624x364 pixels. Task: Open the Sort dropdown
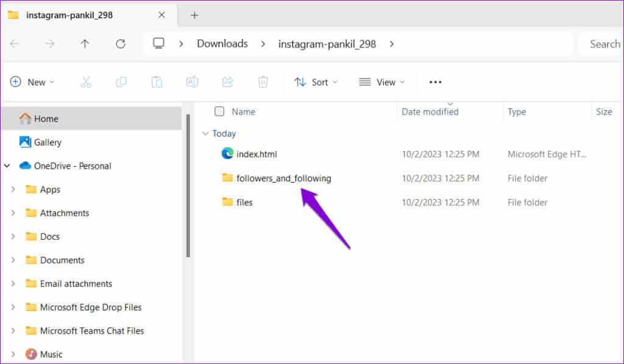[x=316, y=82]
